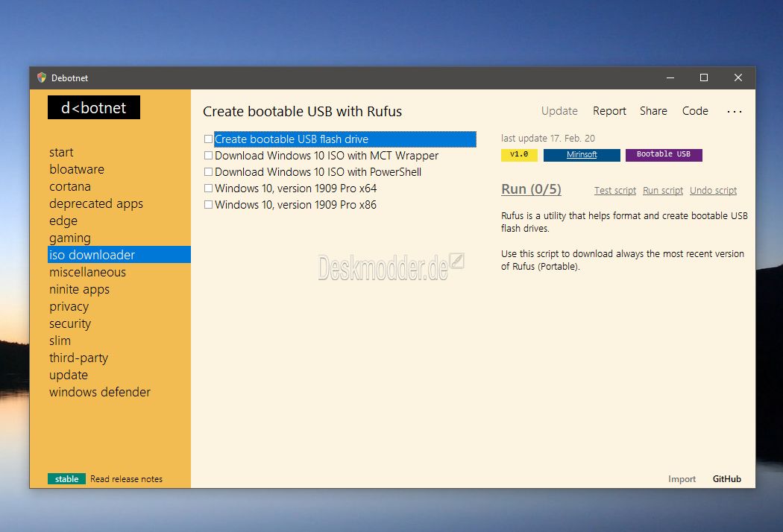Select the edge category
The height and width of the screenshot is (532, 783).
[x=63, y=221]
